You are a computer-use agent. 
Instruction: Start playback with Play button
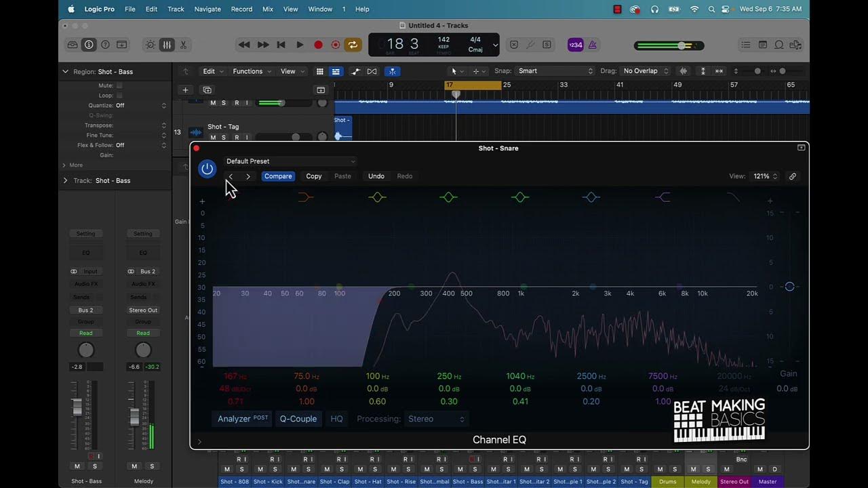(x=300, y=45)
